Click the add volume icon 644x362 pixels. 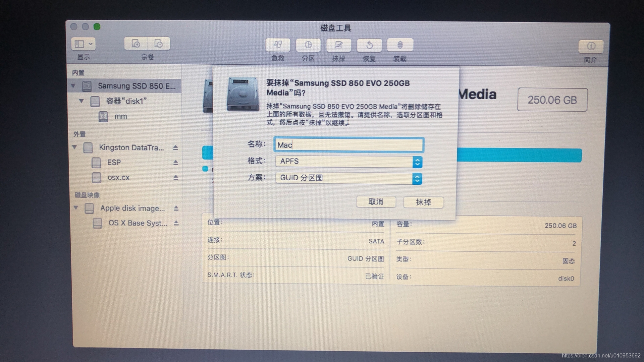click(x=136, y=44)
